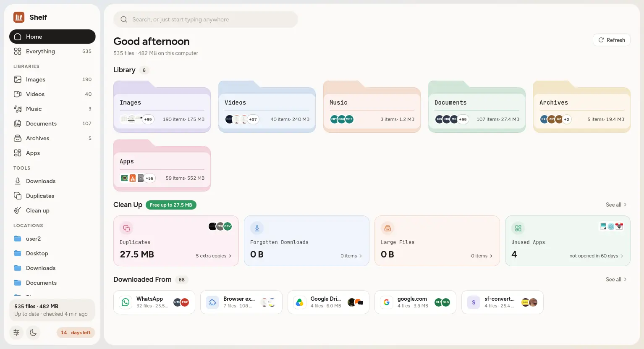The height and width of the screenshot is (349, 644).
Task: Open Duplicates tool in sidebar
Action: pyautogui.click(x=52, y=196)
